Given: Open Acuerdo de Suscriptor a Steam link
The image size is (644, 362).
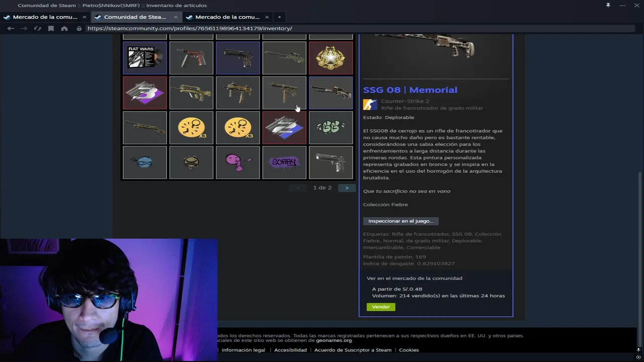Looking at the screenshot, I should (x=353, y=350).
